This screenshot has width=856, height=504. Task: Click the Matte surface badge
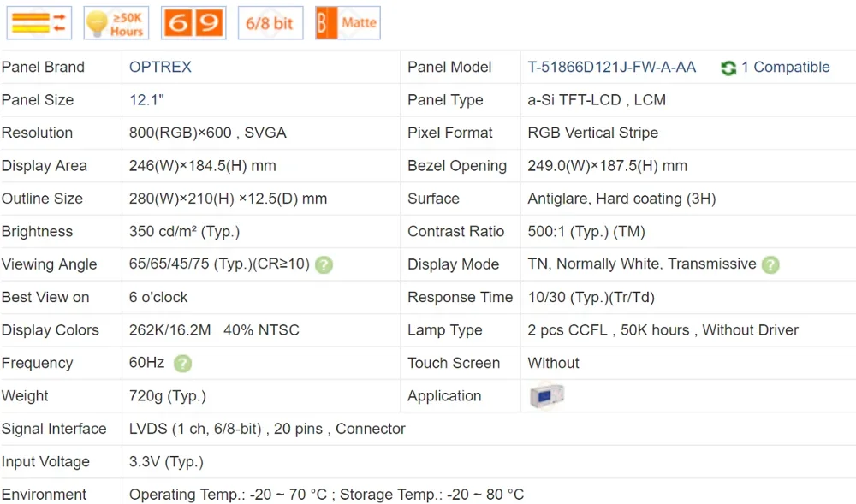tap(348, 22)
